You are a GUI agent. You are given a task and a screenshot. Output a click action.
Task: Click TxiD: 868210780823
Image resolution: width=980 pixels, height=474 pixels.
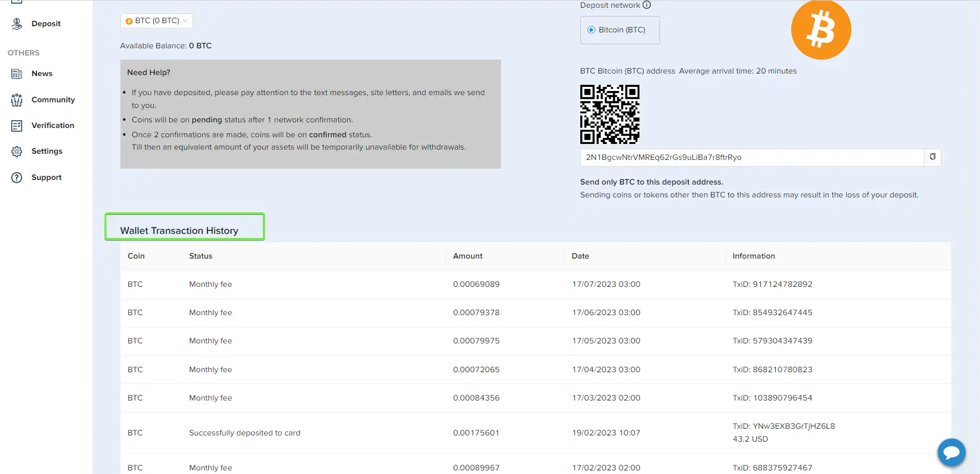(773, 370)
